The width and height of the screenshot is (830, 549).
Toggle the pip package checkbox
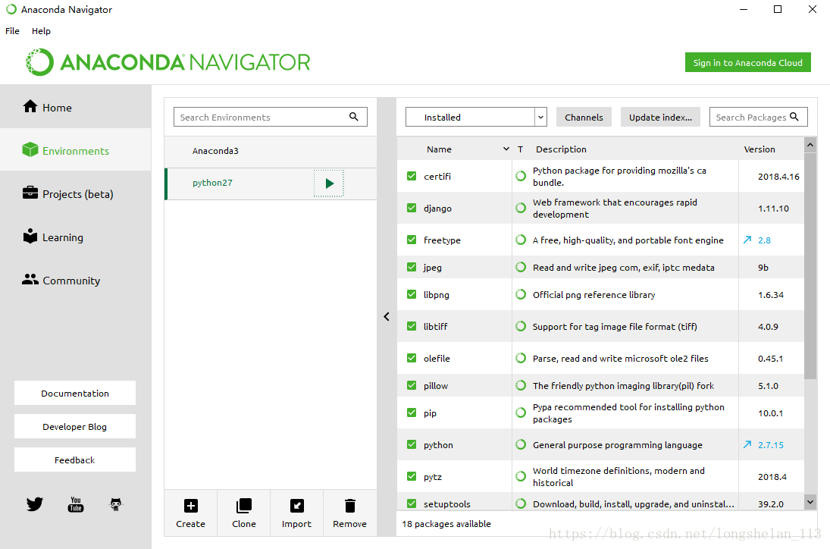(x=411, y=412)
